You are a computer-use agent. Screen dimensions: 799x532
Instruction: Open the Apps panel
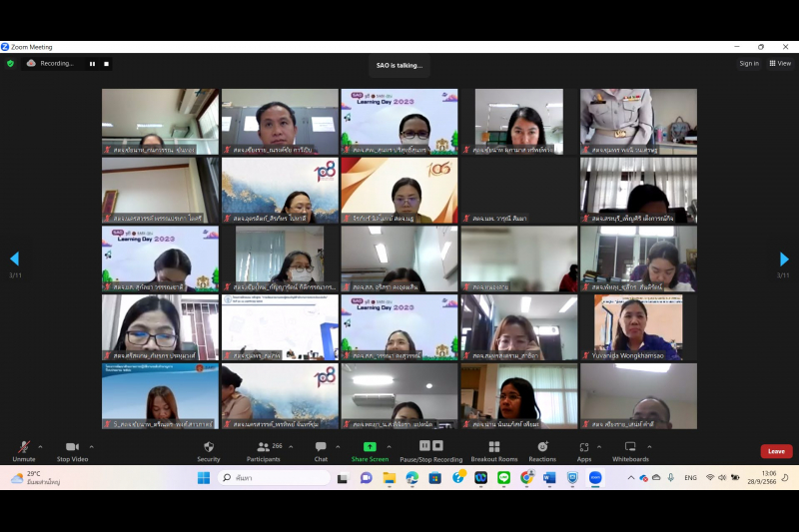(x=584, y=448)
